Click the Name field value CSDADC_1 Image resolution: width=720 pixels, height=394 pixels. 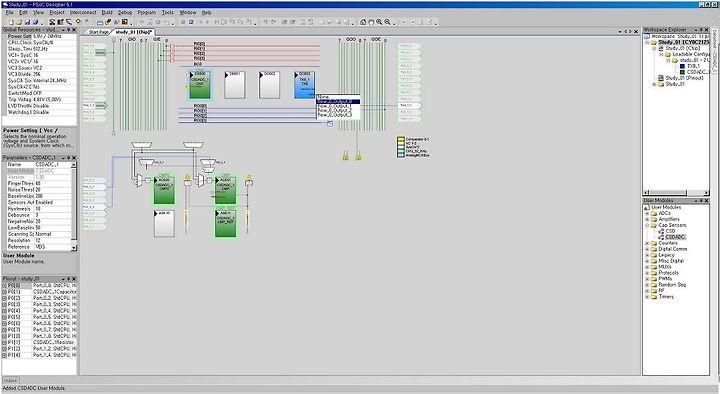(53, 164)
